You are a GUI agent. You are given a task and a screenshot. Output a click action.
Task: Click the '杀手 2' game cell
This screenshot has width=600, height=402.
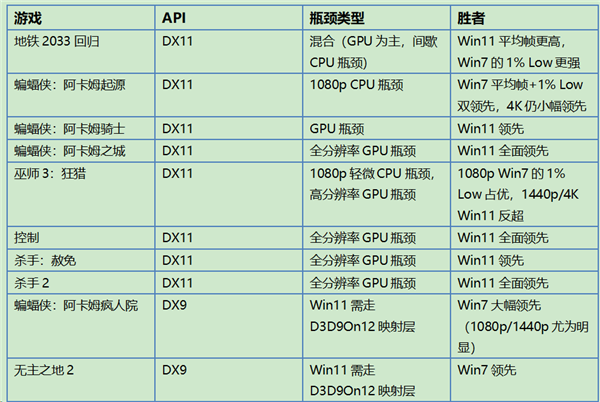point(81,283)
